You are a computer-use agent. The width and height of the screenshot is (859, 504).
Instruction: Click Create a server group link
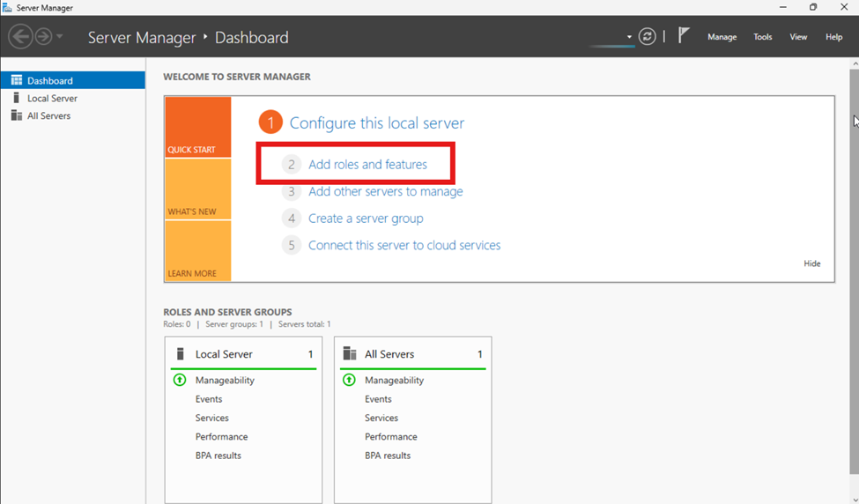366,219
